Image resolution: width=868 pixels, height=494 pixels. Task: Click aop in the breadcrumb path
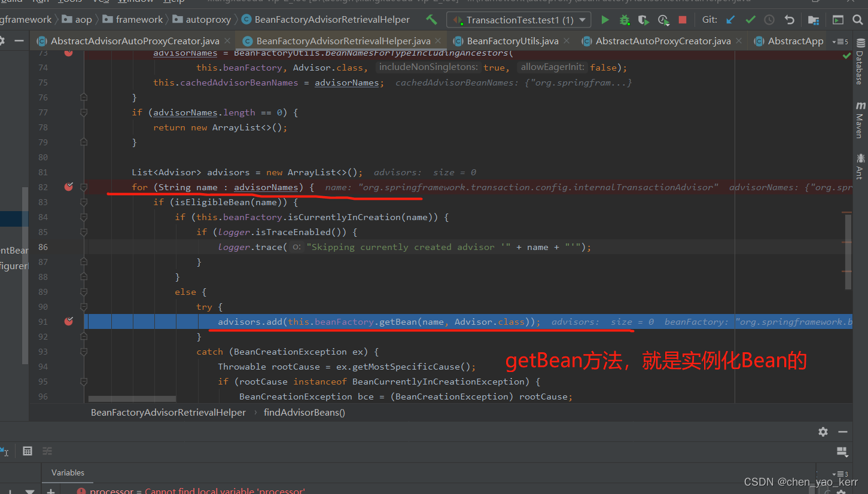click(x=77, y=20)
